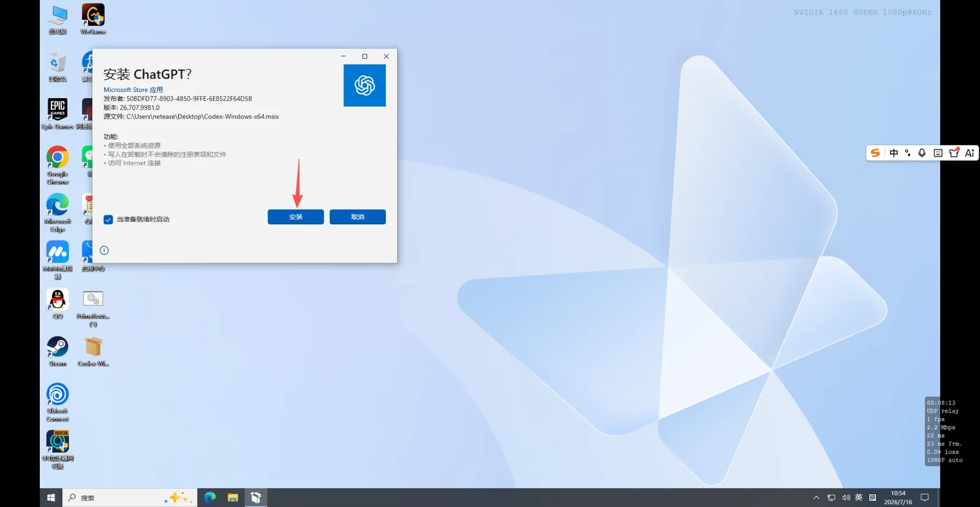
Task: Click the ChatGPT logo tile in installer
Action: coord(364,85)
